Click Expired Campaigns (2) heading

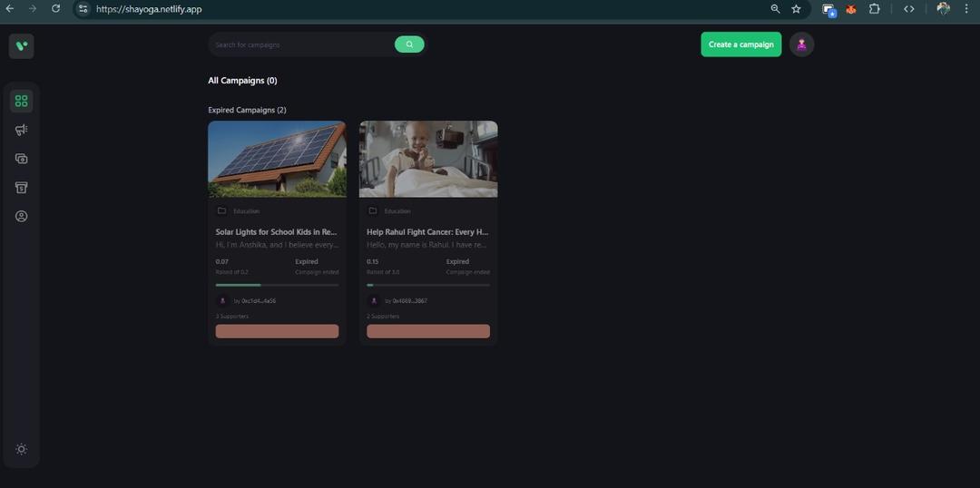(x=247, y=110)
